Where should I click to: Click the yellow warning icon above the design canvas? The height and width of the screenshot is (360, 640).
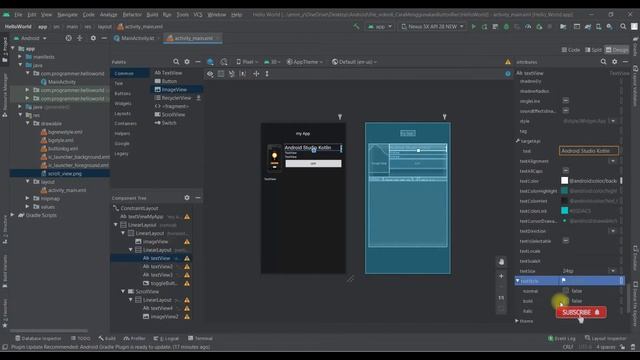point(508,62)
